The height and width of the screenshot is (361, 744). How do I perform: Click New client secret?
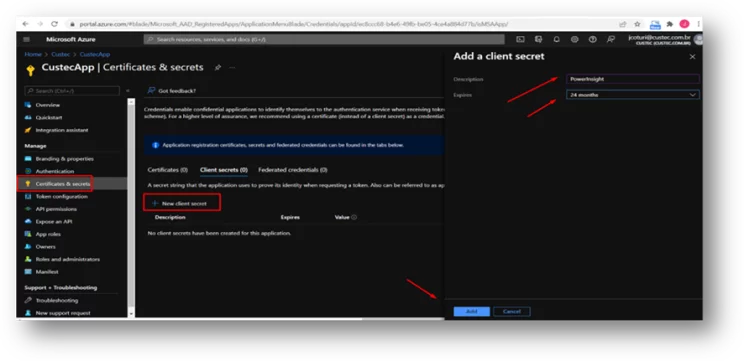pos(182,204)
